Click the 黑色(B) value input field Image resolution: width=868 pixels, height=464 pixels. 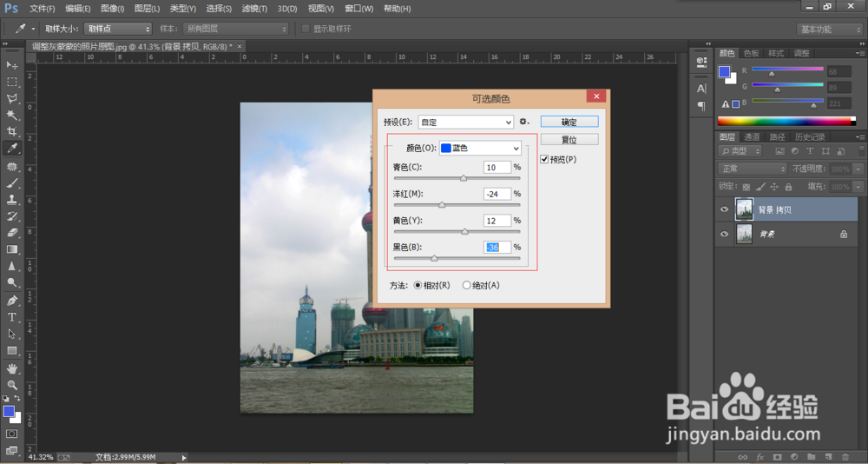497,248
